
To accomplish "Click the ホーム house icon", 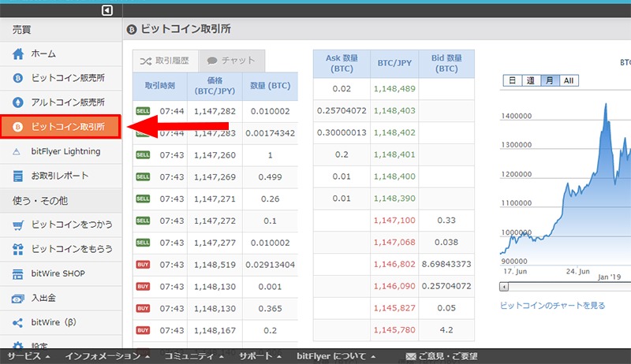I will point(18,54).
